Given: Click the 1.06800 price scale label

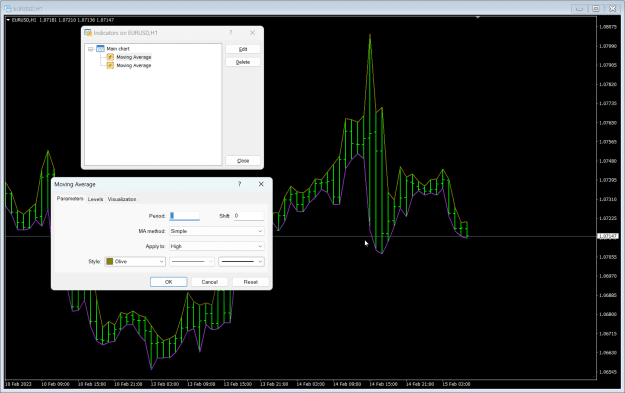Looking at the screenshot, I should tap(608, 314).
